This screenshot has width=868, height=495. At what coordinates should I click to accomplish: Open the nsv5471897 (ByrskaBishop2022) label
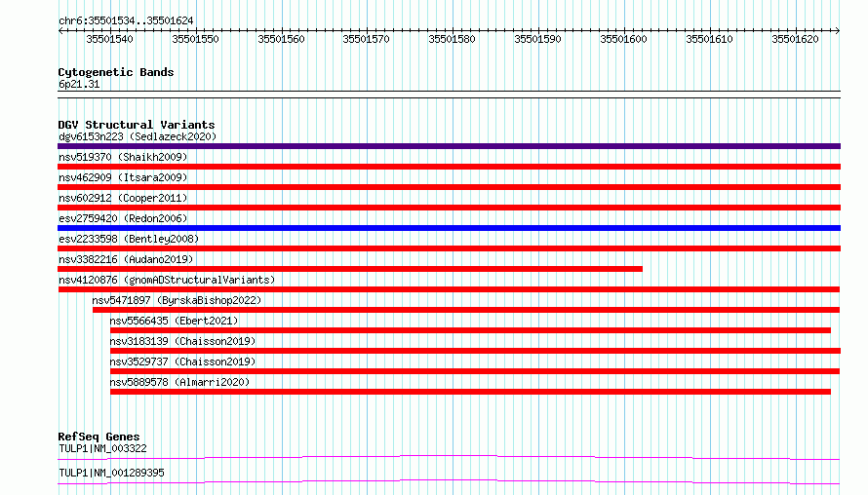pos(177,300)
